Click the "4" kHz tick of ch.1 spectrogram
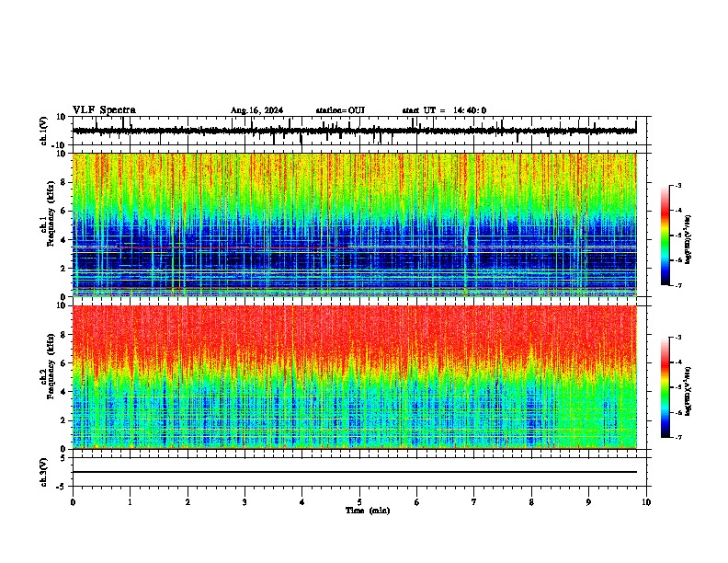The height and width of the screenshot is (563, 728). 63,240
